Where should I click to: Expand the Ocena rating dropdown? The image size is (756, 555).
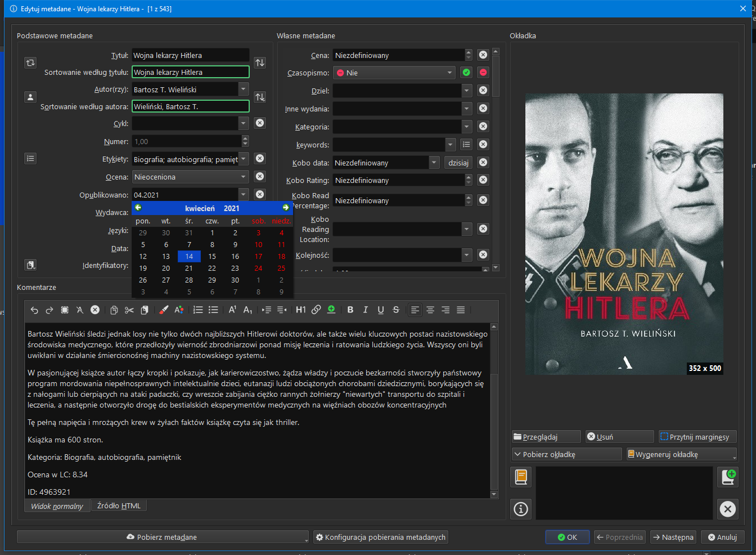point(243,177)
